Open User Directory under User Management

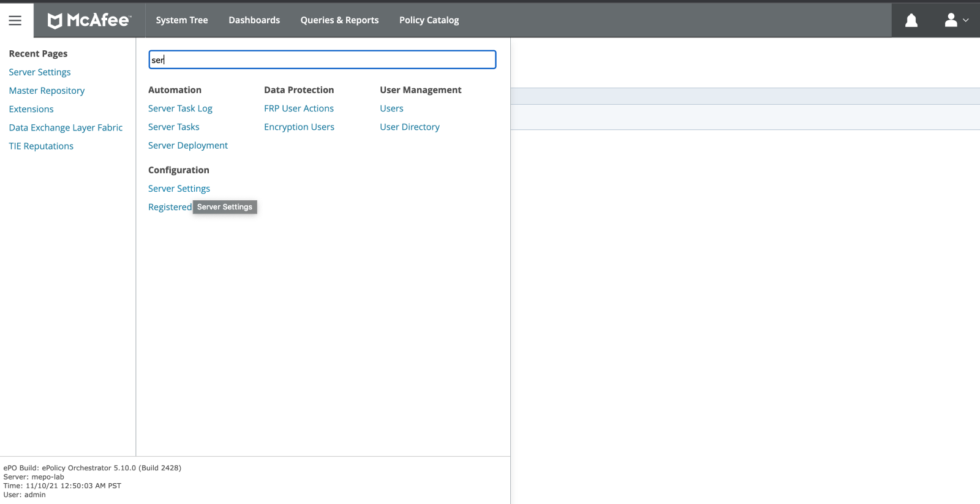(409, 127)
